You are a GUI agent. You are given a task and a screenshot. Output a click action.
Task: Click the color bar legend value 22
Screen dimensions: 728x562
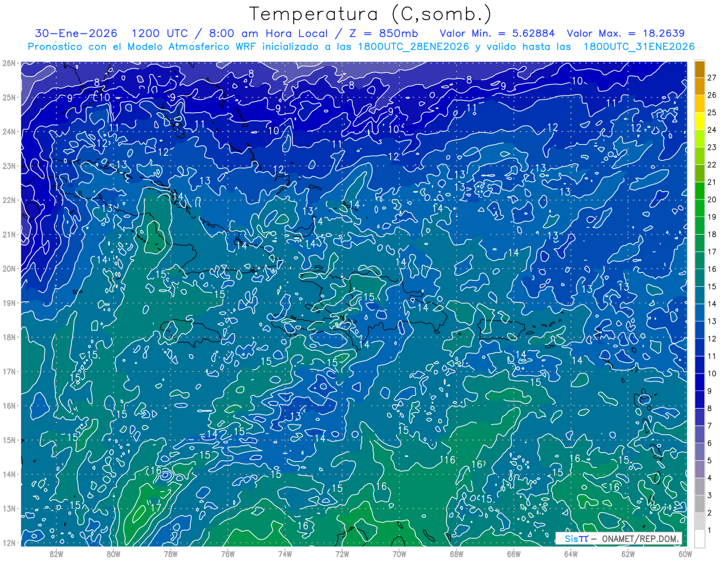click(712, 164)
